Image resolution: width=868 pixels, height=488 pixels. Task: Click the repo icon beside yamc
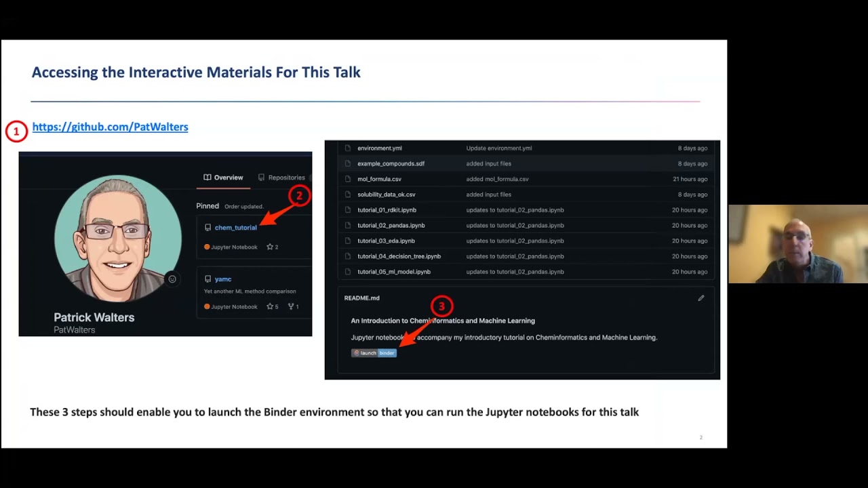coord(208,279)
